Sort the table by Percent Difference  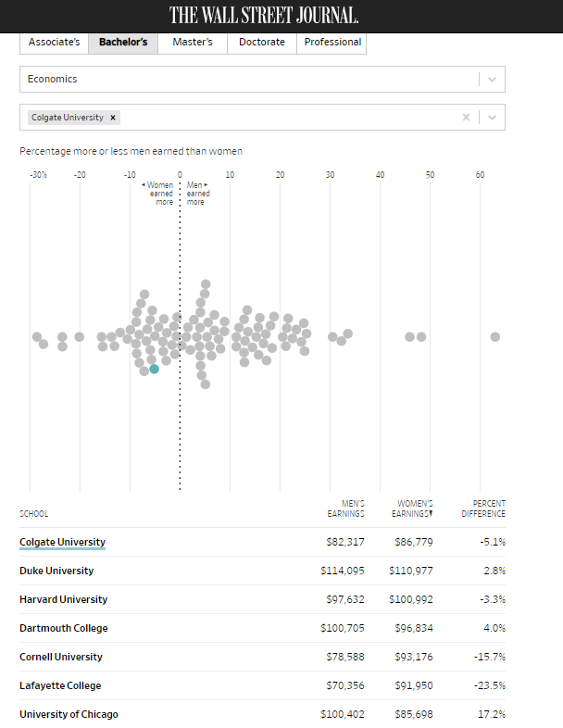pos(483,508)
